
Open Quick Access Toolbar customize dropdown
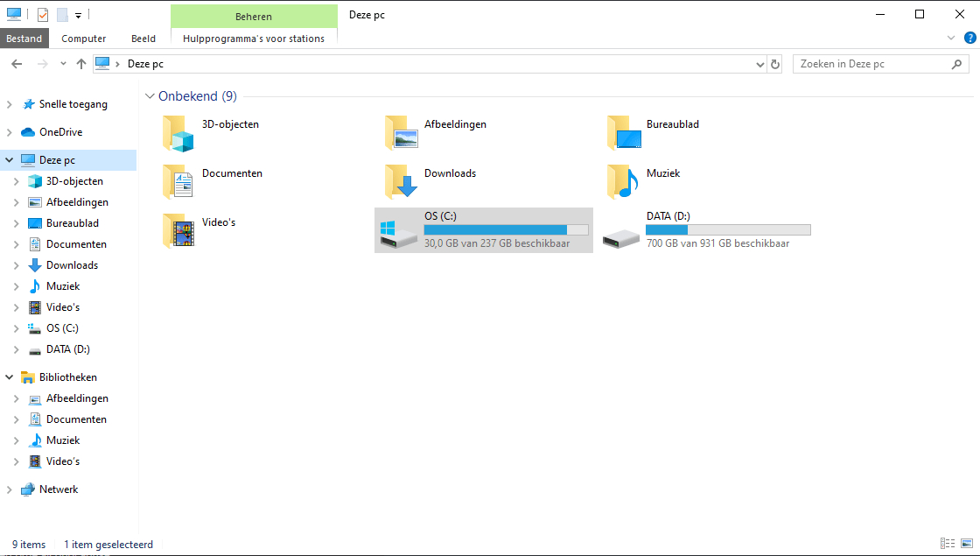(x=78, y=15)
